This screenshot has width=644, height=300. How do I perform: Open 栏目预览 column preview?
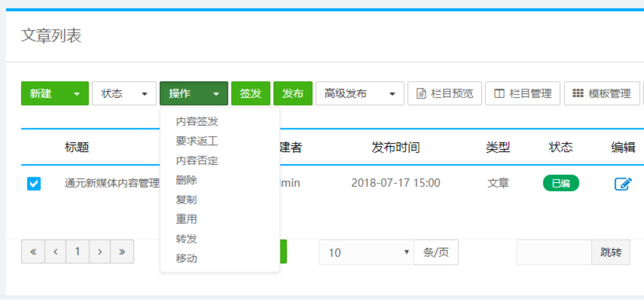[x=444, y=94]
